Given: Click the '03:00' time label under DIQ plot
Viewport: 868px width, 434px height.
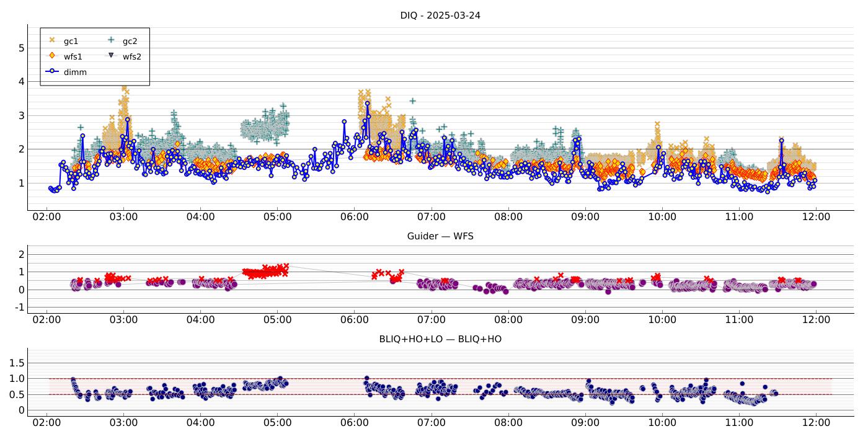Looking at the screenshot, I should tap(123, 217).
